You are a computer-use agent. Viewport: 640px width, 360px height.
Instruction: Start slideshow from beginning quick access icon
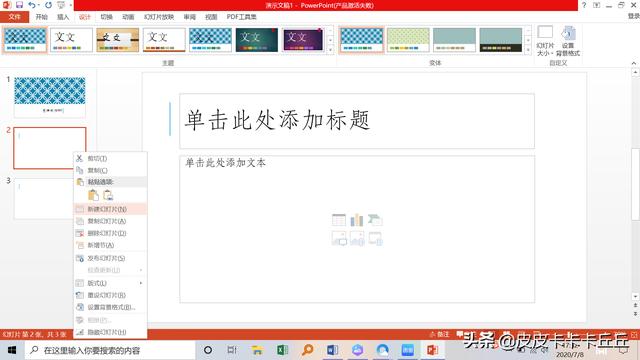[x=61, y=5]
